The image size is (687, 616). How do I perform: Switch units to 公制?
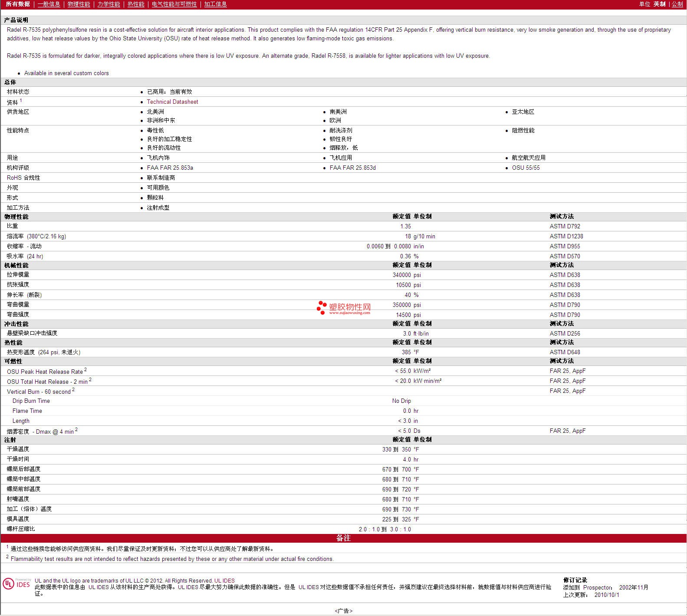[677, 4]
